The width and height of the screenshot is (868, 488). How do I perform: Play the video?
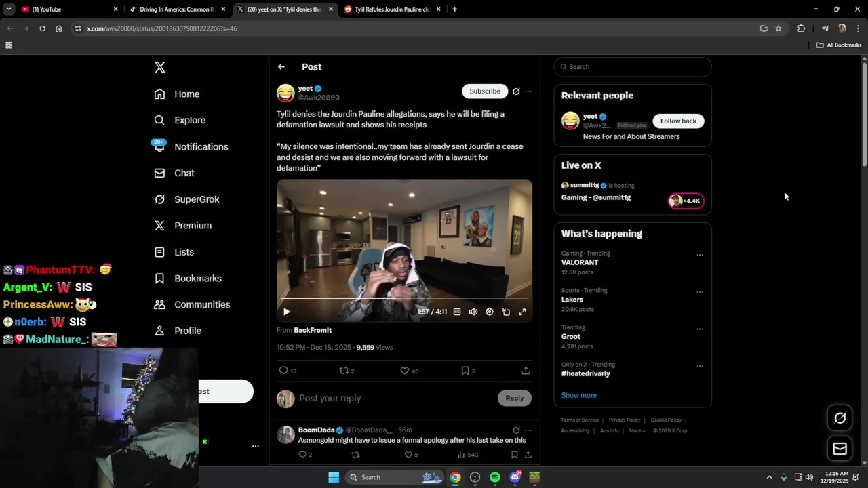tap(286, 312)
